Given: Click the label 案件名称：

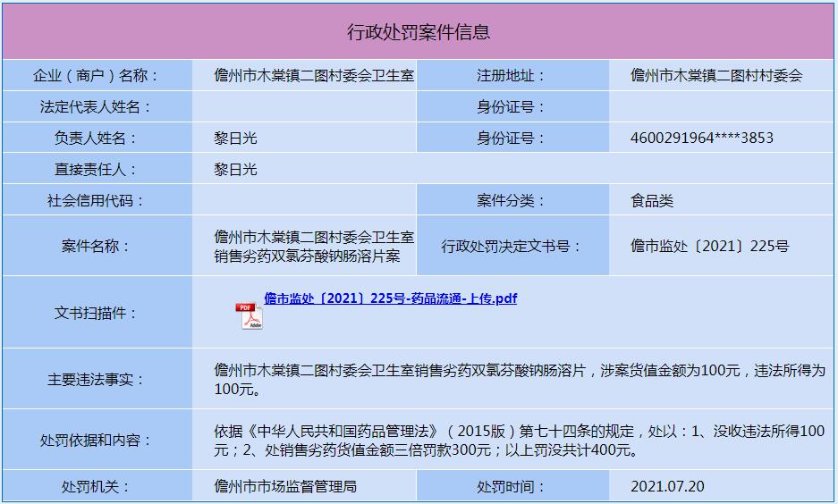Looking at the screenshot, I should (x=97, y=246).
